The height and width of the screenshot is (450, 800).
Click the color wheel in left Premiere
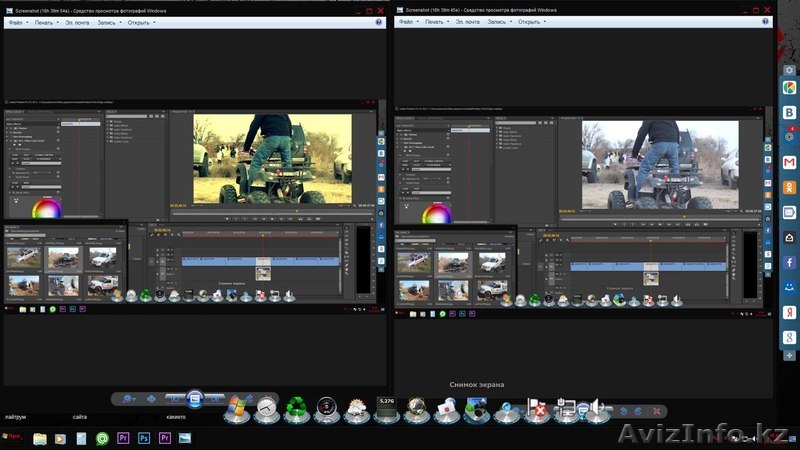(x=45, y=209)
